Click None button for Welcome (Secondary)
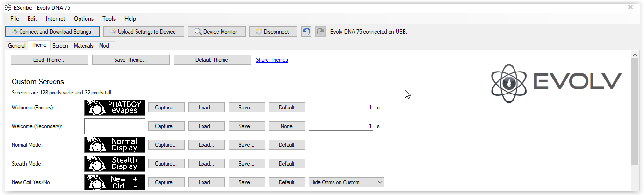This screenshot has height=195, width=644. tap(287, 126)
